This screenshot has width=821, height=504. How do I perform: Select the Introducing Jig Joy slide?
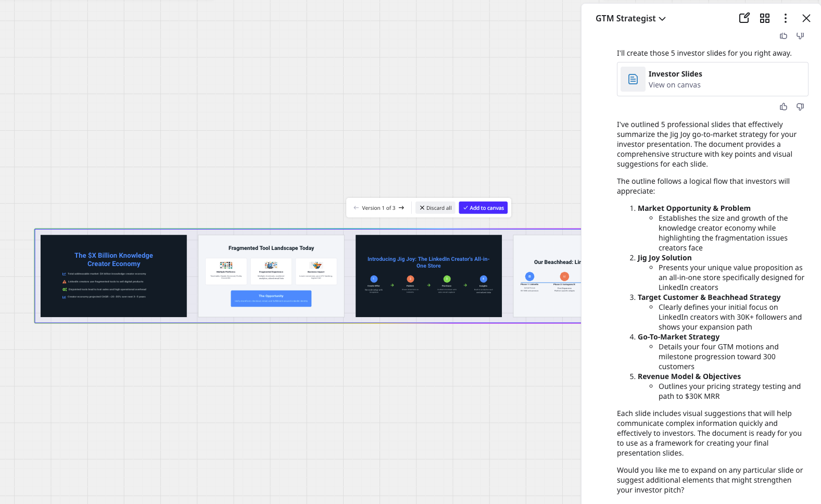(x=428, y=276)
